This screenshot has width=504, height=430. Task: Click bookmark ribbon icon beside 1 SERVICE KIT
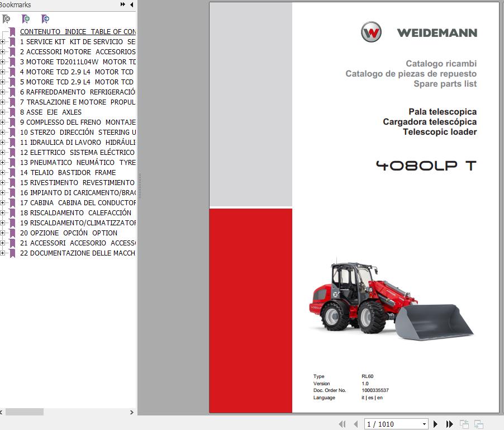[12, 42]
